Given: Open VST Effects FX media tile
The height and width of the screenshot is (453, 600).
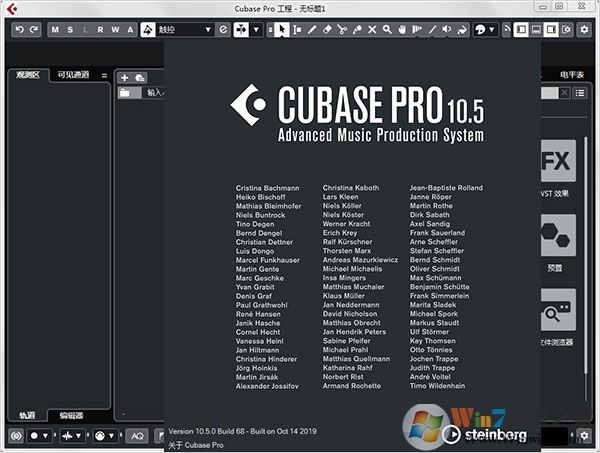Looking at the screenshot, I should (558, 161).
